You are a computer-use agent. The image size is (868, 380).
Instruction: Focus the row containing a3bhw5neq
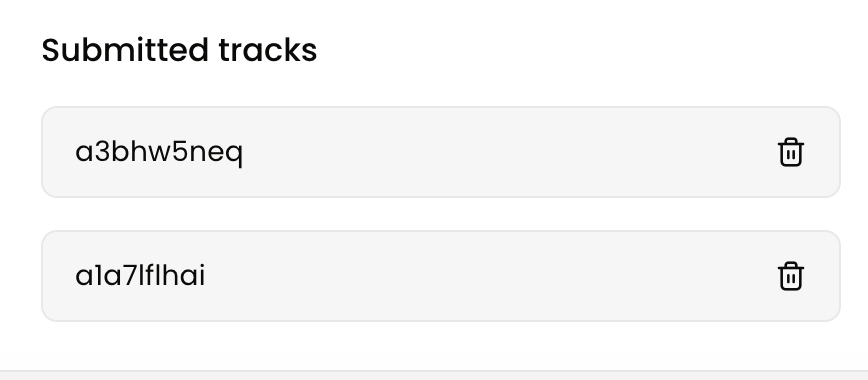point(441,152)
